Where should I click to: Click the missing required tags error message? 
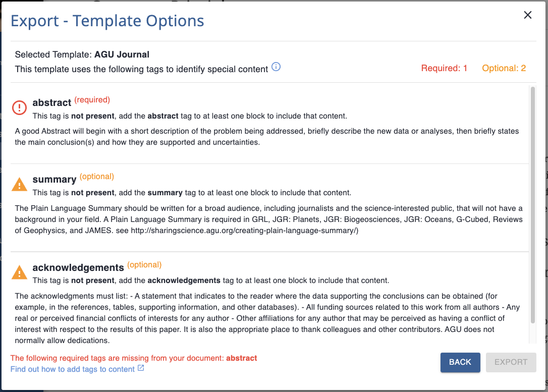134,358
